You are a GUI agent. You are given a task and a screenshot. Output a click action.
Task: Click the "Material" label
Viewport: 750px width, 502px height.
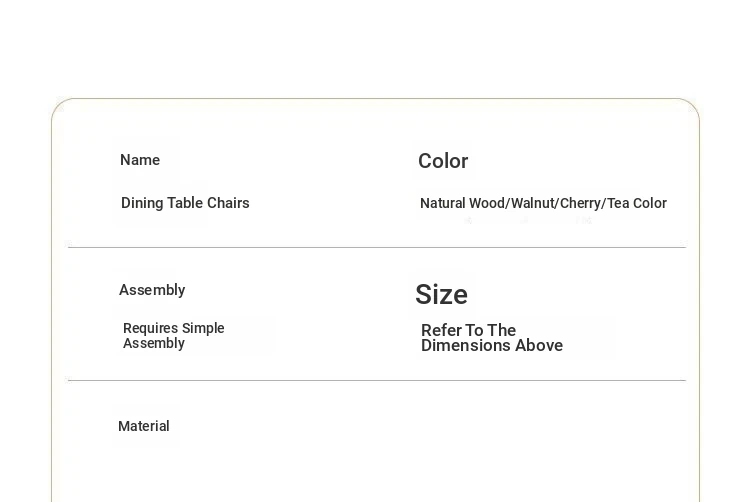pyautogui.click(x=144, y=426)
